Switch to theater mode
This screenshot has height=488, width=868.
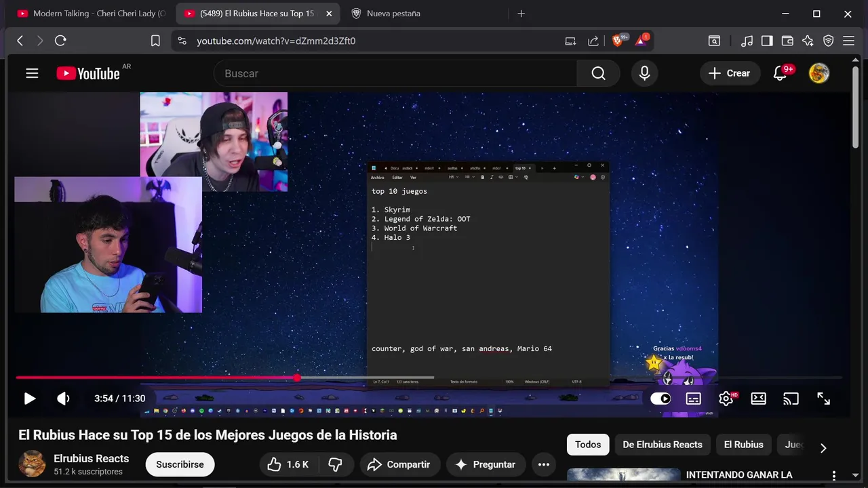[x=758, y=399]
